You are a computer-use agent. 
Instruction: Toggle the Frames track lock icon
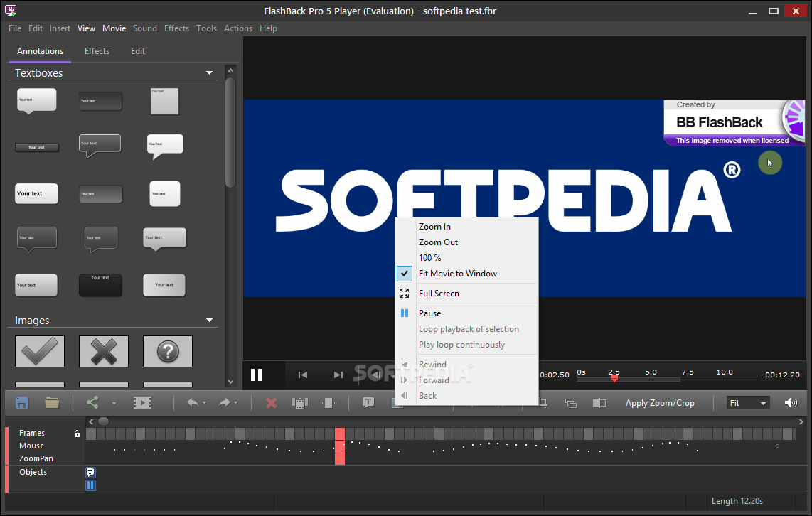pyautogui.click(x=78, y=434)
